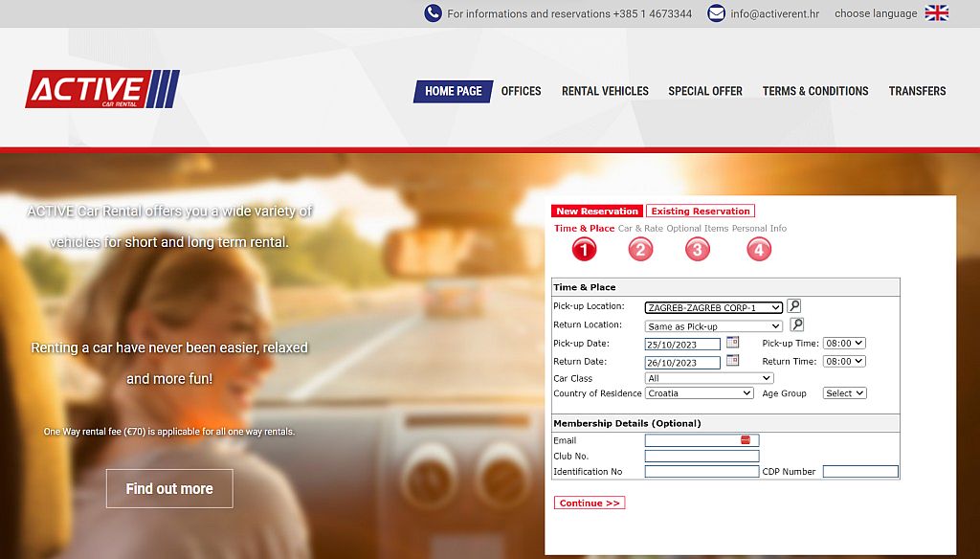This screenshot has width=980, height=559.
Task: Switch to New Reservation tab
Action: tap(597, 212)
